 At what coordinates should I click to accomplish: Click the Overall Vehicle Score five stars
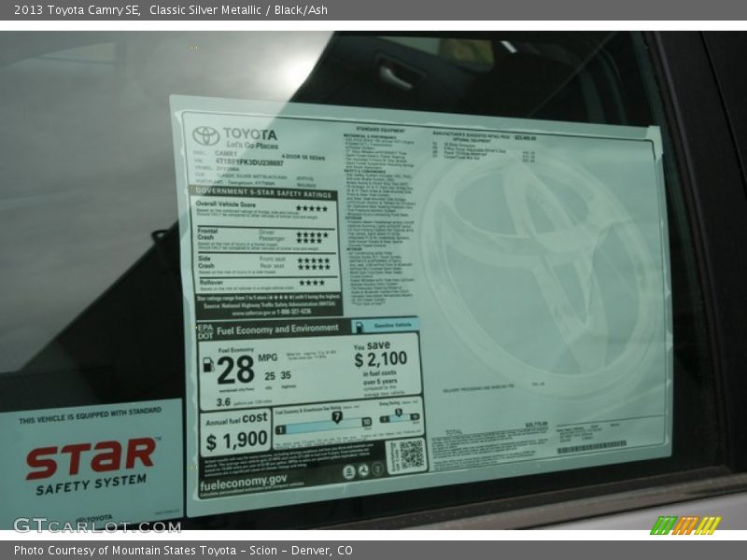pos(312,208)
